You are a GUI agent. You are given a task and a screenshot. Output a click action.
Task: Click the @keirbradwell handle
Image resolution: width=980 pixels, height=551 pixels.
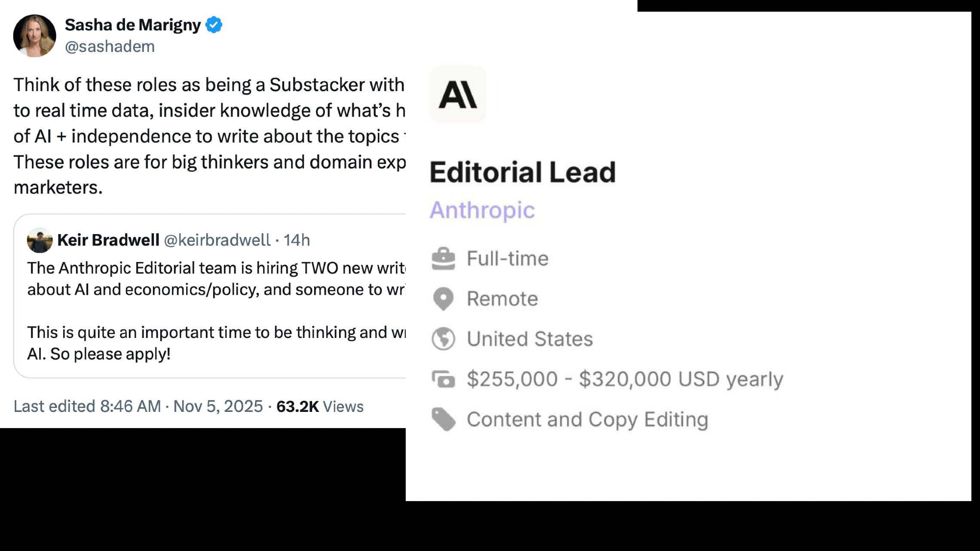tap(217, 240)
